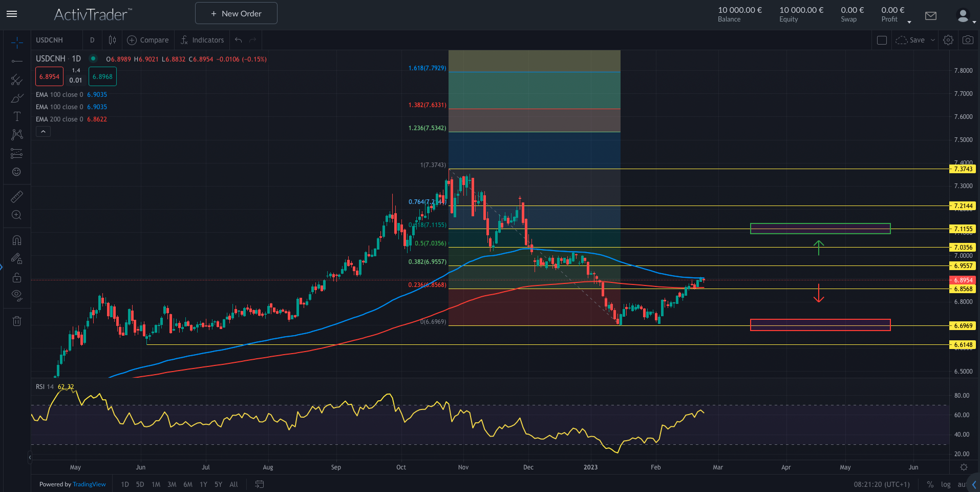This screenshot has height=492, width=980.
Task: Select the crosshair cursor tool
Action: point(17,43)
